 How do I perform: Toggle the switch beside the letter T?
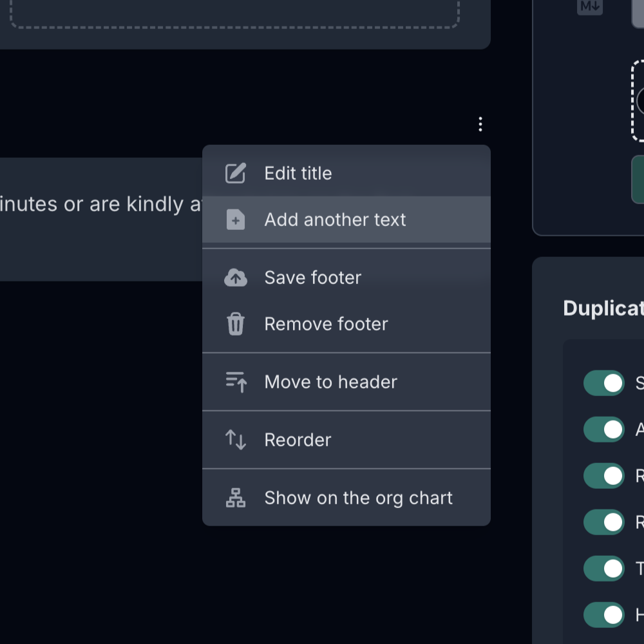(604, 569)
